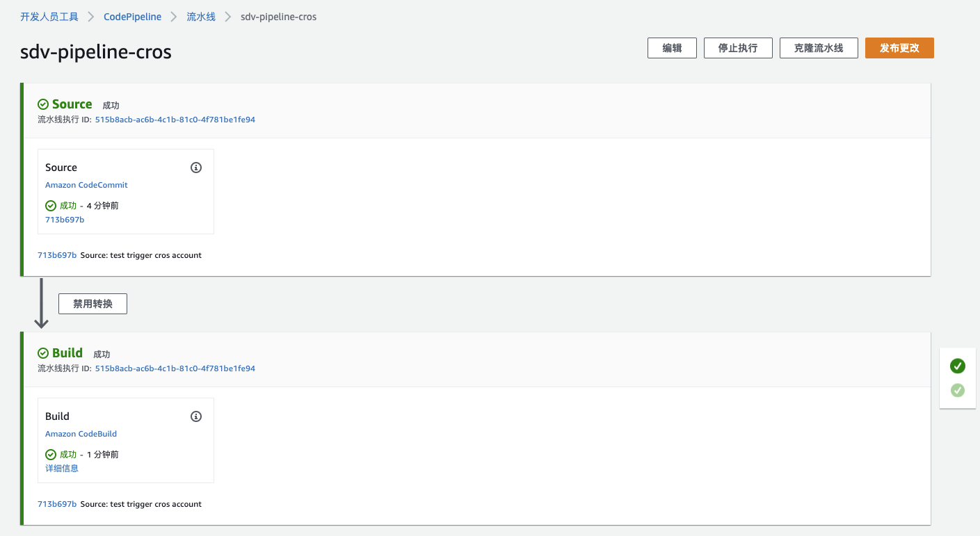Open the Amazon CodeCommit provider link
Image resolution: width=980 pixels, height=536 pixels.
(x=86, y=185)
